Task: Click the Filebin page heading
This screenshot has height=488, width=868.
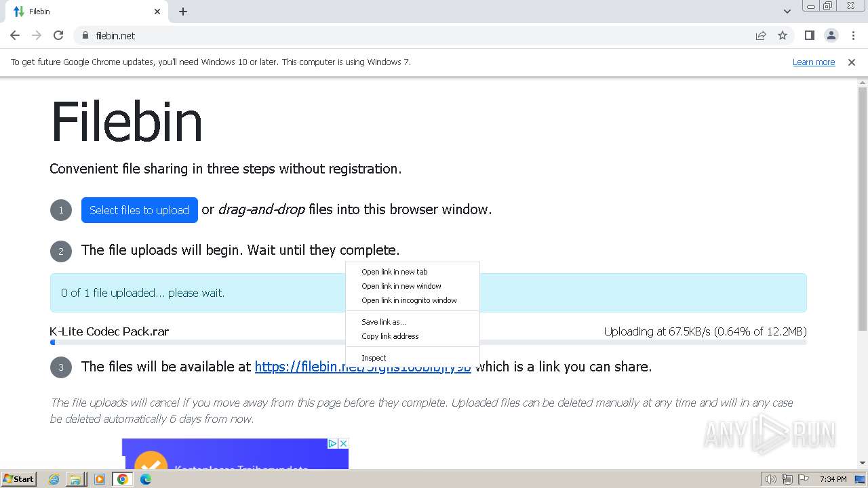Action: 127,122
